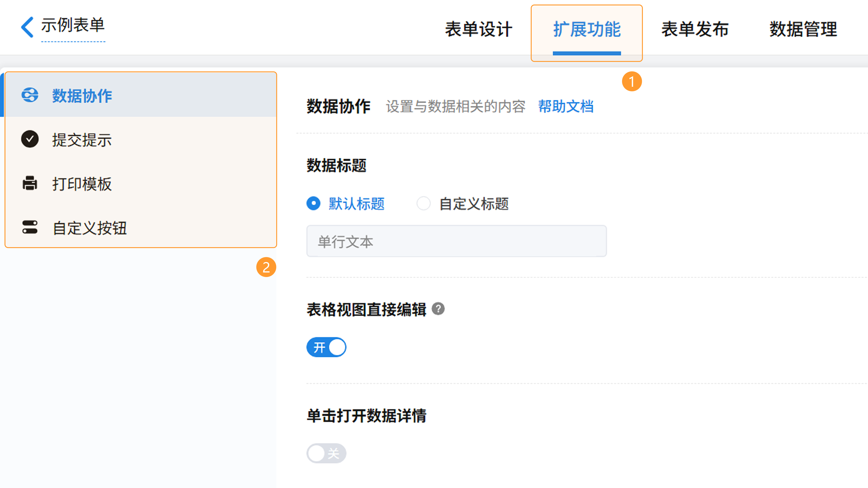The width and height of the screenshot is (868, 488).
Task: Switch to 表单设计 tab
Action: pos(479,29)
